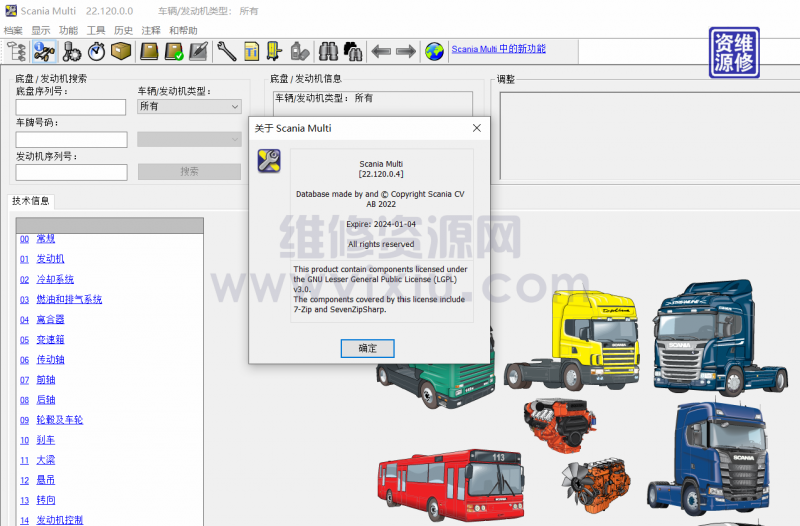Open the 档案 menu
800x526 pixels.
(13, 31)
